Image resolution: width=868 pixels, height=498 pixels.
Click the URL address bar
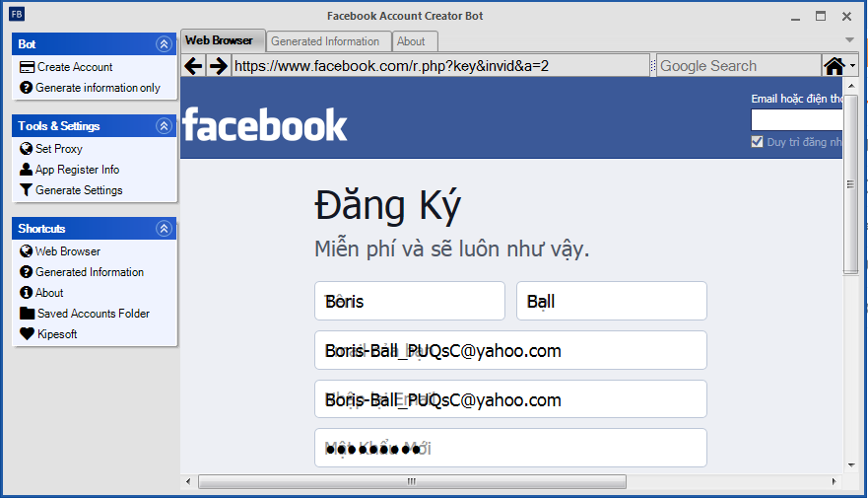click(x=440, y=66)
